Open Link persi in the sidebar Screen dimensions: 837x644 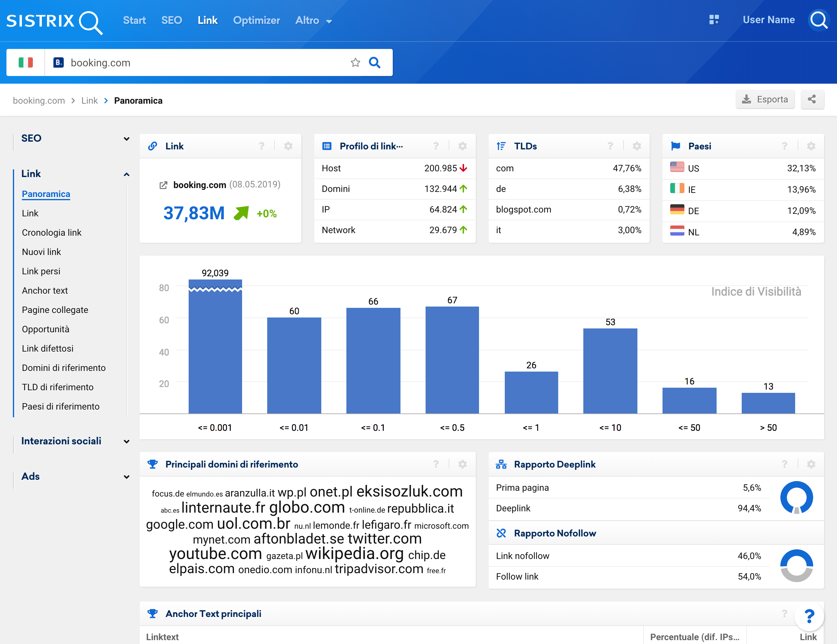click(x=41, y=271)
